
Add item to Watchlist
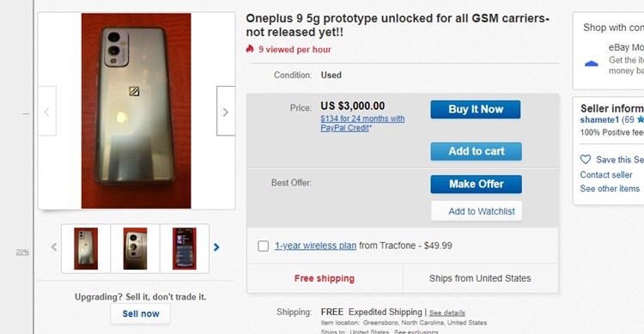click(477, 211)
